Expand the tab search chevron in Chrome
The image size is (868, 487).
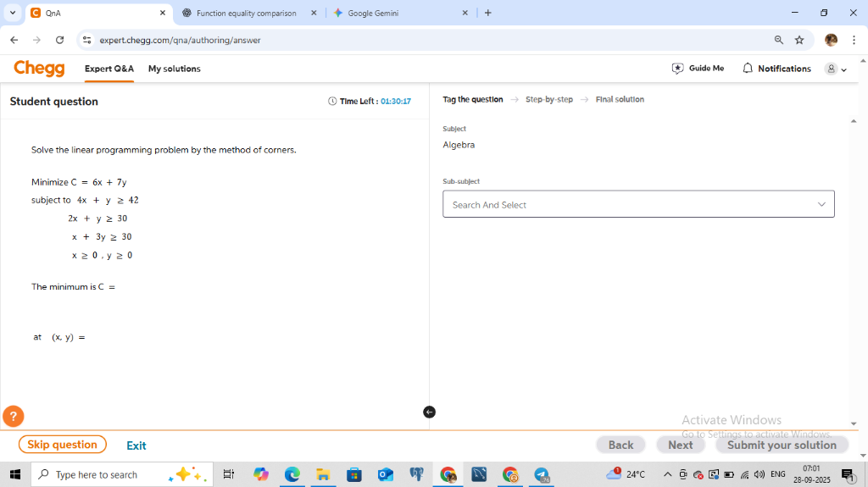pos(12,13)
